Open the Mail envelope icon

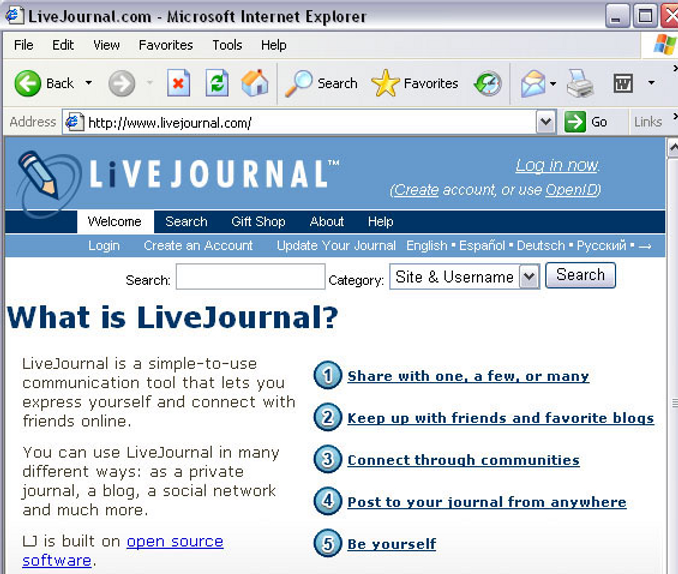533,83
